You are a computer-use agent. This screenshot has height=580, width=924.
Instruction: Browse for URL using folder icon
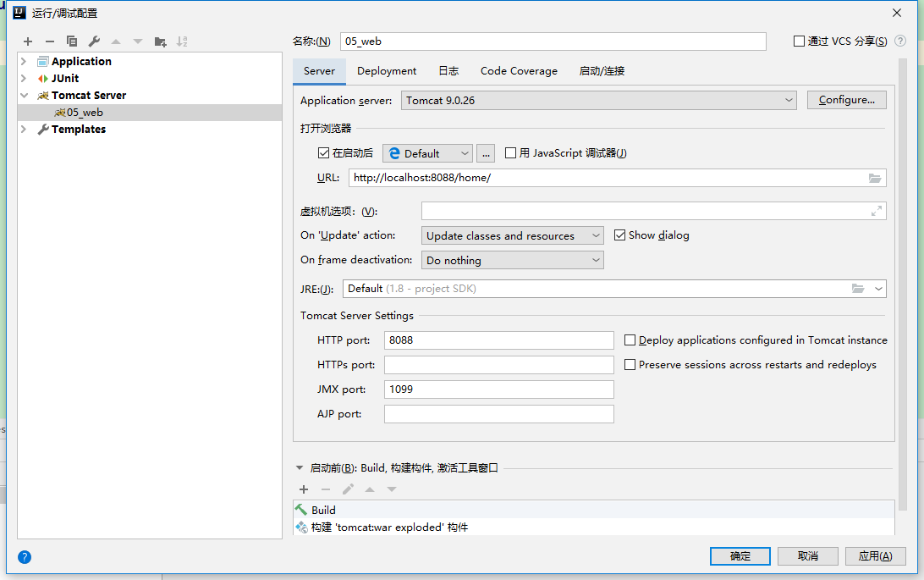coord(875,178)
